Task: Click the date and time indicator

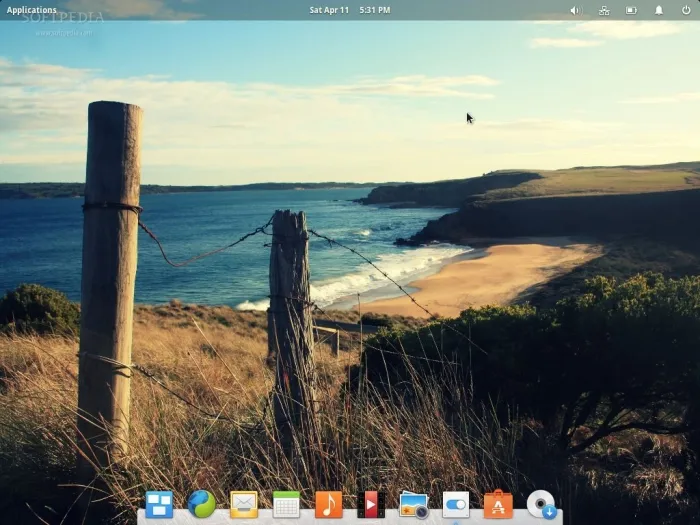Action: 349,10
